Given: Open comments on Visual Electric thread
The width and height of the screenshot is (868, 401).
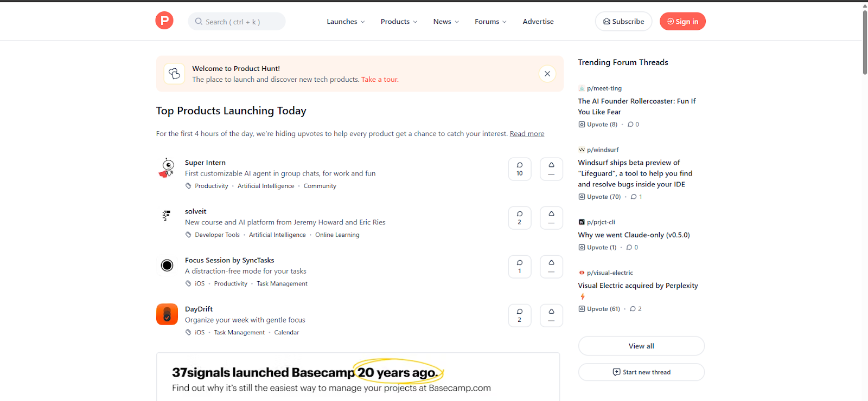Looking at the screenshot, I should pyautogui.click(x=636, y=309).
